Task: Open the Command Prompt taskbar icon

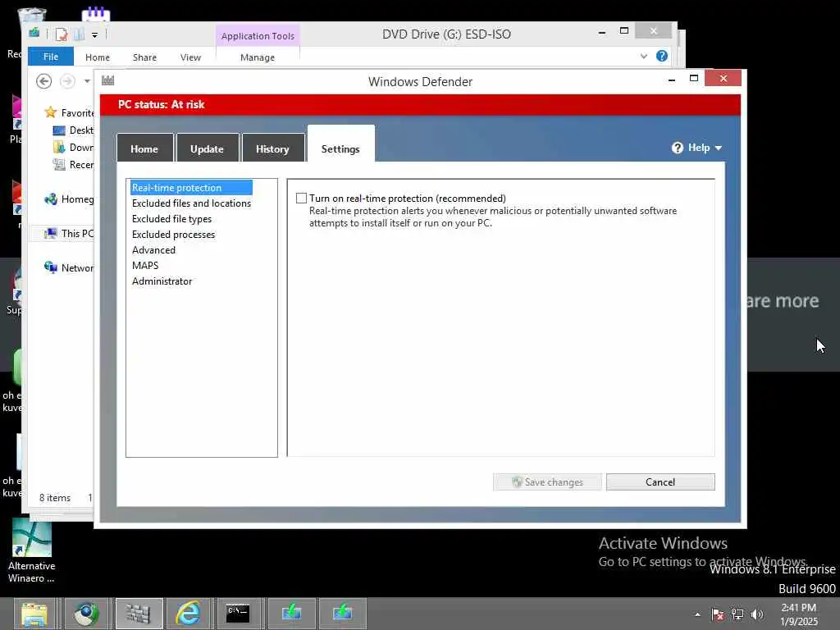Action: pos(239,614)
